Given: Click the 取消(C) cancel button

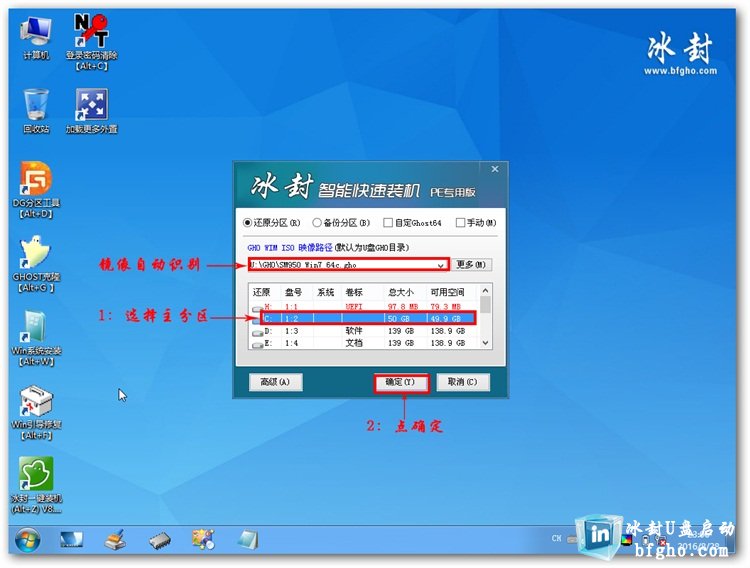Looking at the screenshot, I should tap(463, 382).
